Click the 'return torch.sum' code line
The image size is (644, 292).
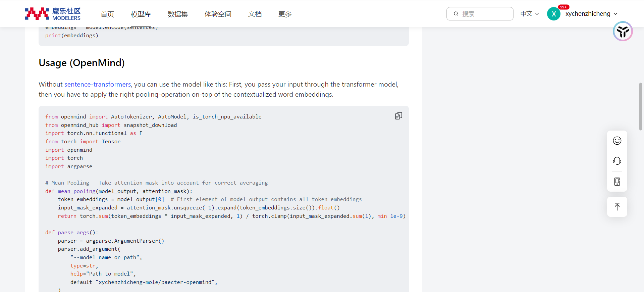(232, 216)
